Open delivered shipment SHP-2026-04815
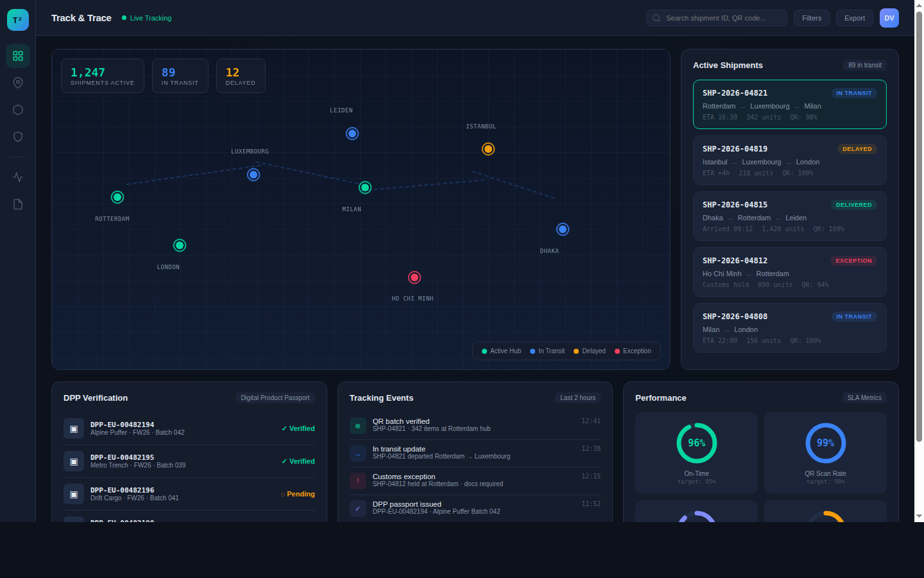 pyautogui.click(x=790, y=216)
